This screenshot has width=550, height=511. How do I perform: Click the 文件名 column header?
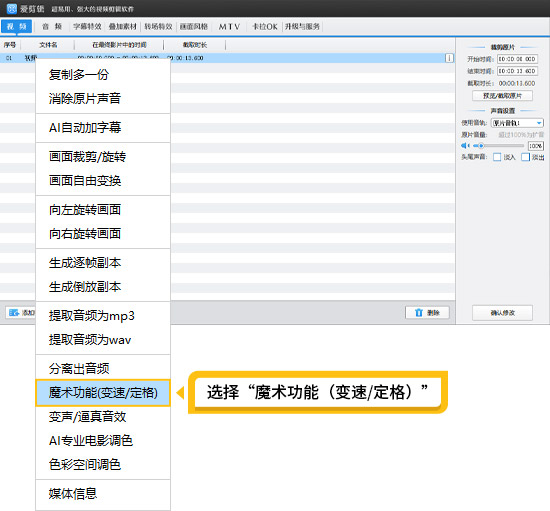48,45
